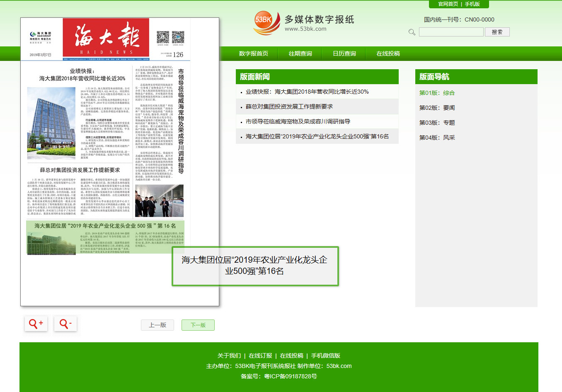
Task: Click the 多媒体数字报纸 title text
Action: (319, 19)
